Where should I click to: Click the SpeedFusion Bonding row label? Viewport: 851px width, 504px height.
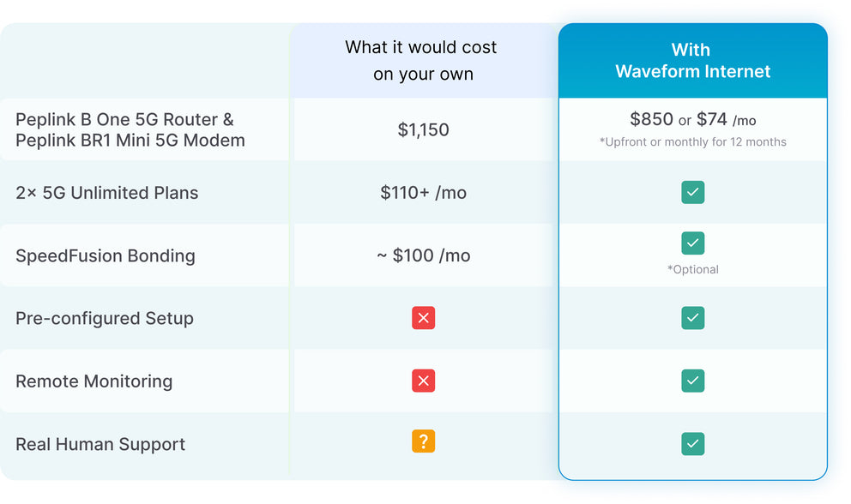pos(106,255)
